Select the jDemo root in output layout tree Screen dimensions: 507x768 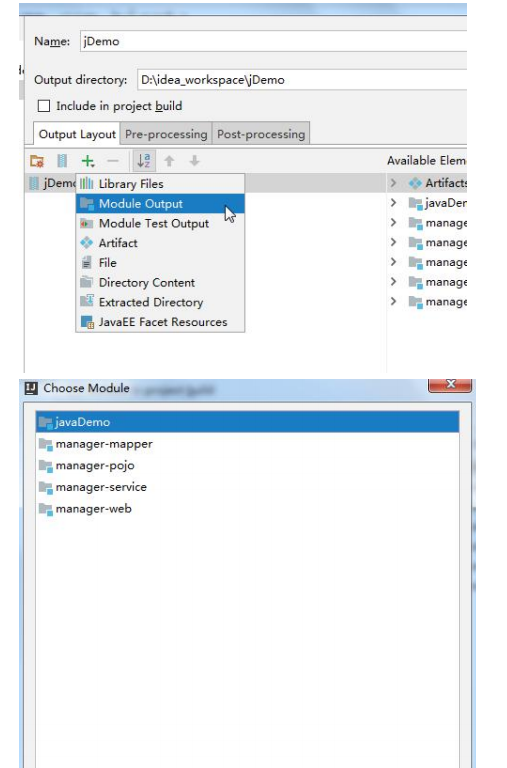[x=51, y=183]
